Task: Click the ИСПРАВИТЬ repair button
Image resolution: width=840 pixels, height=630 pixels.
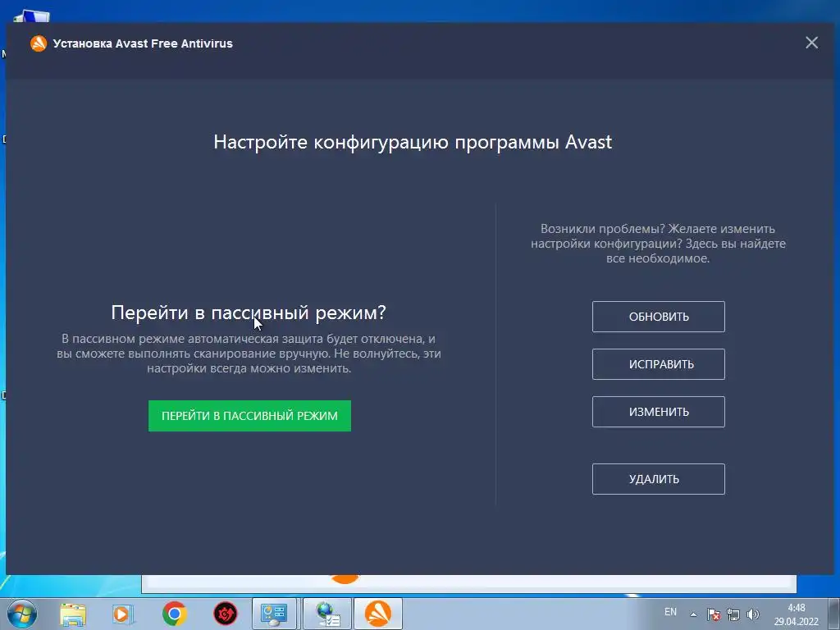Action: coord(659,364)
